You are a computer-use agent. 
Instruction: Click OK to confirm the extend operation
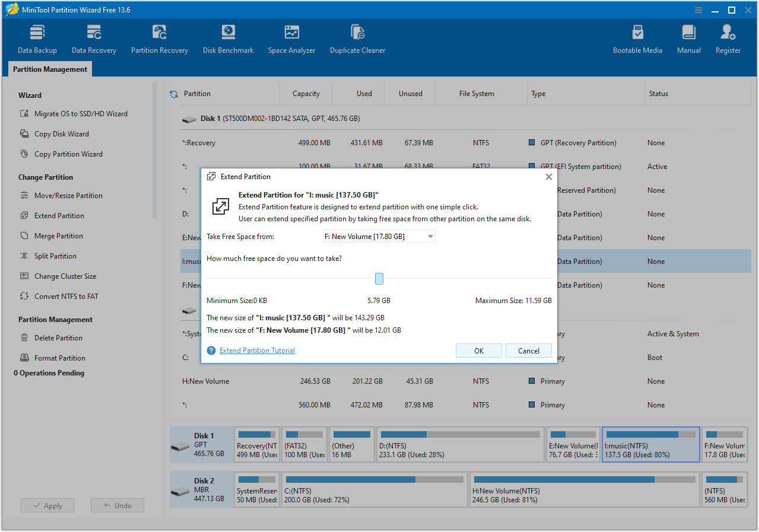(x=478, y=351)
